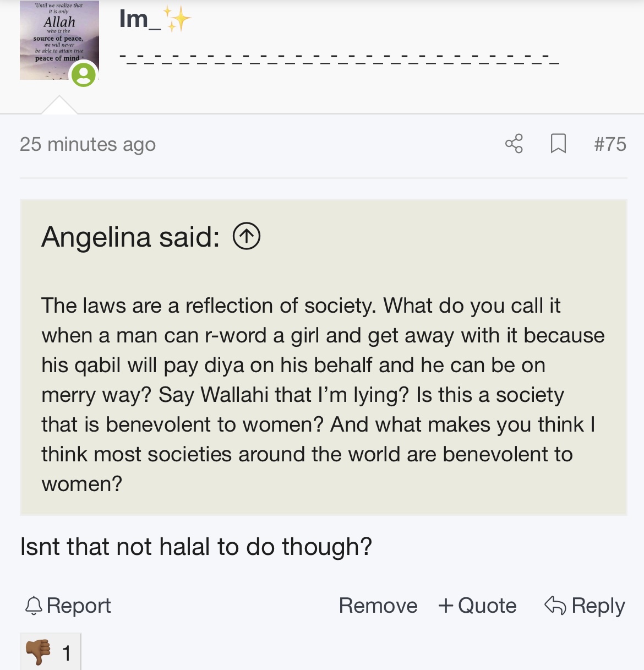This screenshot has height=670, width=644.
Task: Open the #75 post number link
Action: tap(610, 144)
